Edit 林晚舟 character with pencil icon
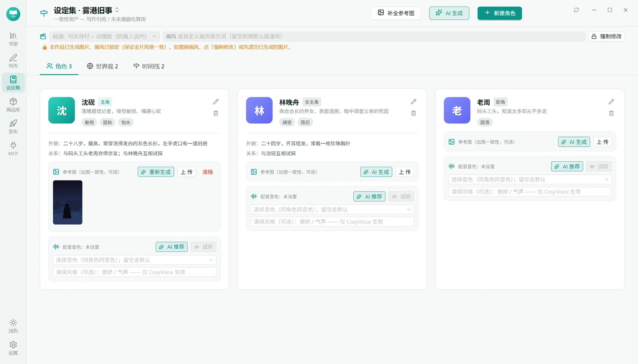 pyautogui.click(x=414, y=102)
